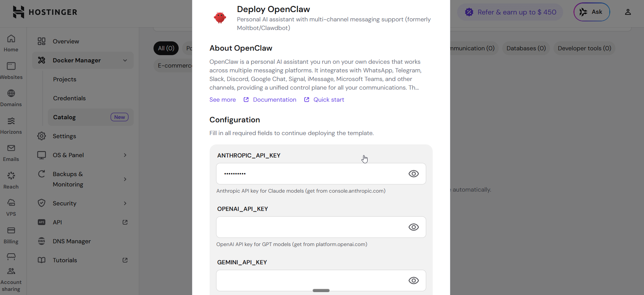
Task: Select the All (0) filter tab
Action: coord(166,48)
